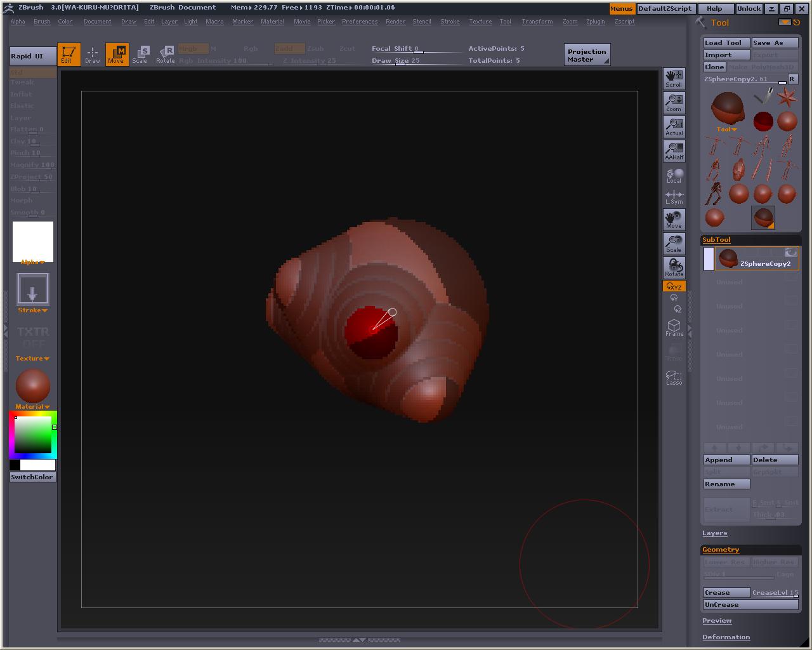Open the Preferences menu
The width and height of the screenshot is (812, 650).
tap(359, 22)
